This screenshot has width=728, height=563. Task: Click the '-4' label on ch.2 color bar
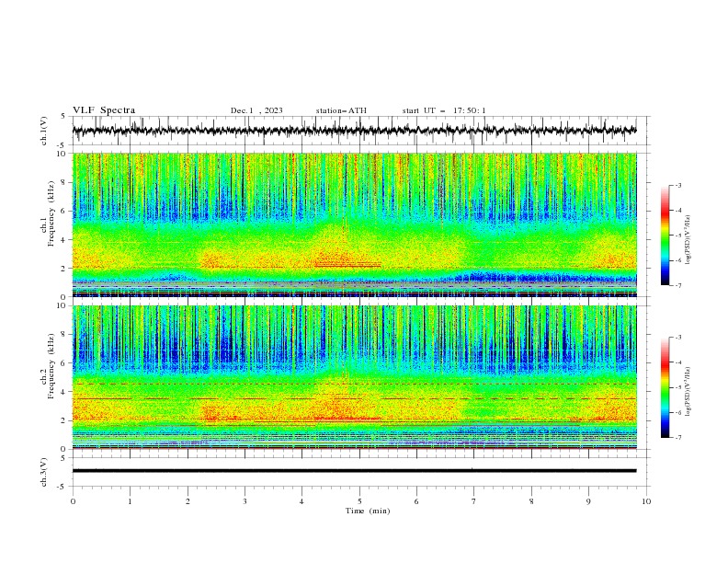[678, 362]
